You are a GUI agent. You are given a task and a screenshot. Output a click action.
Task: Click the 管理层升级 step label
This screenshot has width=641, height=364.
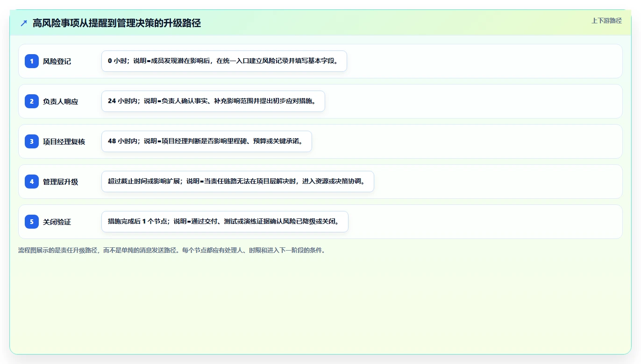point(61,182)
